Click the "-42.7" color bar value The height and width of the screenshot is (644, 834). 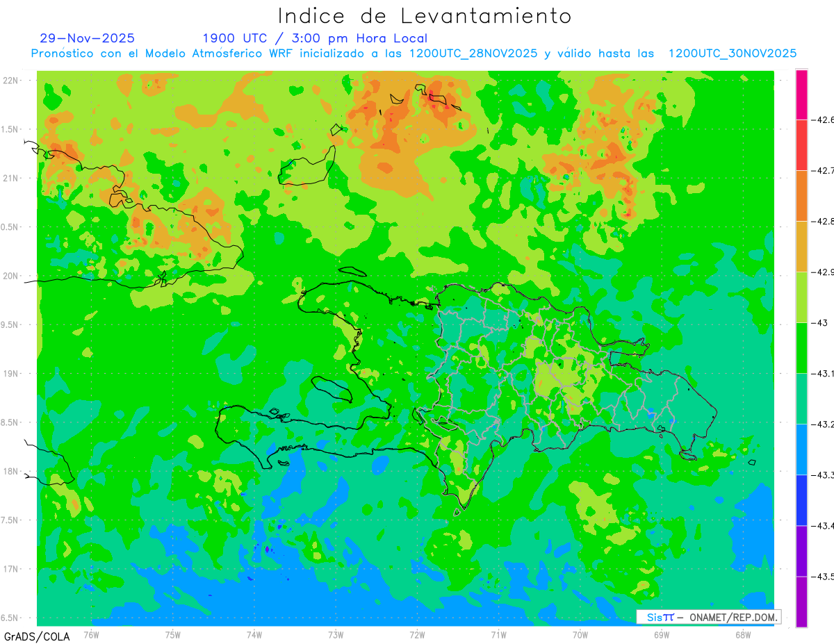click(x=824, y=170)
